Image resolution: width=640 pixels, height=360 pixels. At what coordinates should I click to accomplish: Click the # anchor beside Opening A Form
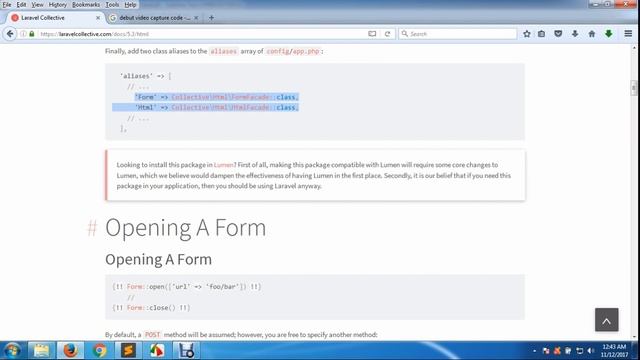click(x=92, y=228)
